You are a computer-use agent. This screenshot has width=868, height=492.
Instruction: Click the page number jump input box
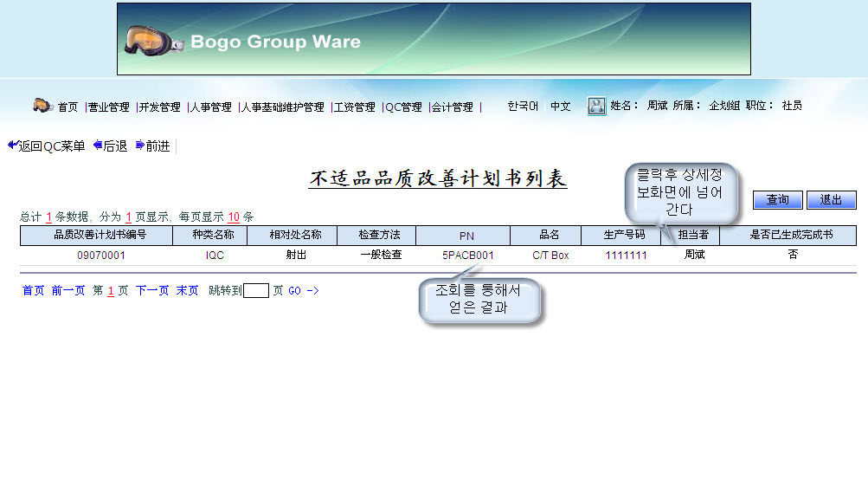(256, 291)
